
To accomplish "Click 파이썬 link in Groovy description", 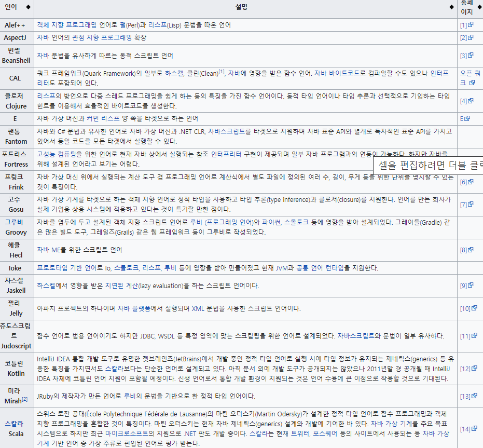I will click(x=271, y=222).
